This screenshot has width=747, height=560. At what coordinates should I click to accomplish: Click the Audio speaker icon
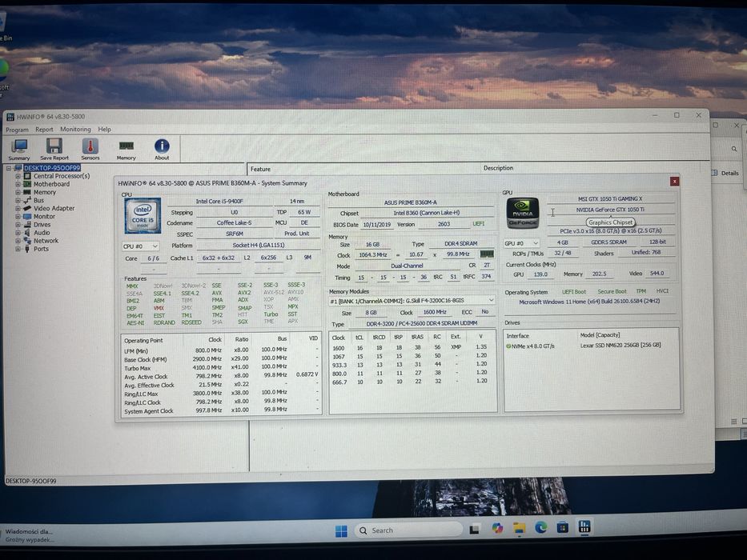pyautogui.click(x=27, y=232)
